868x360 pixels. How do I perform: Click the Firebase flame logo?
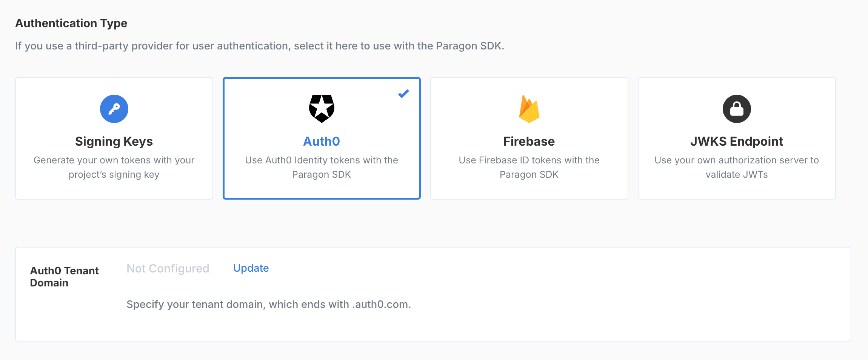[x=529, y=109]
